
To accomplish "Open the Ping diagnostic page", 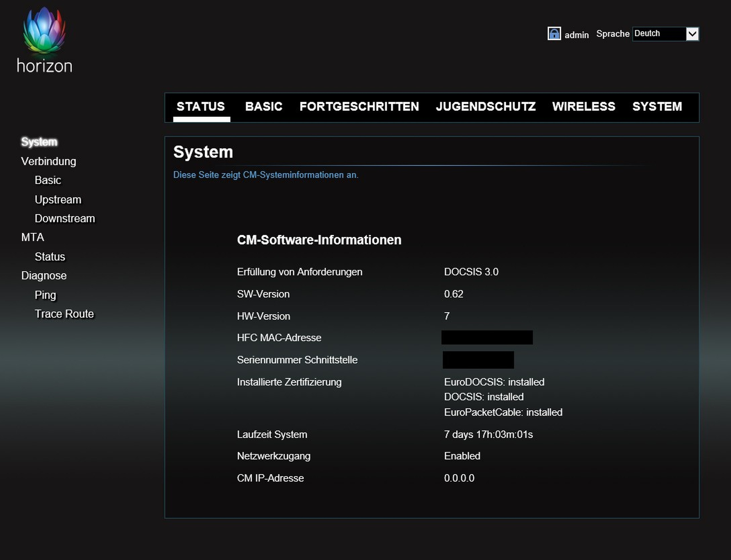I will click(x=45, y=295).
